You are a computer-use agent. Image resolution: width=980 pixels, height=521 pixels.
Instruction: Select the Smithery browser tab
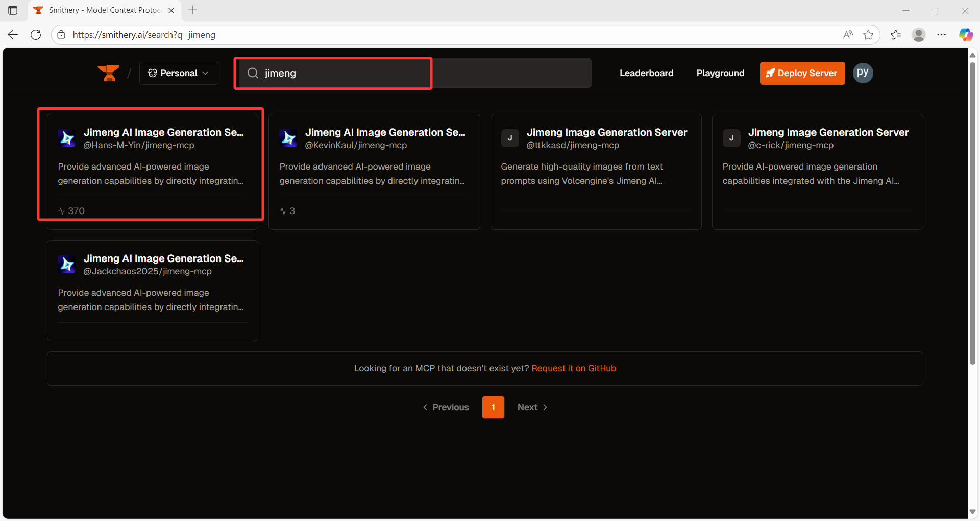click(x=105, y=10)
